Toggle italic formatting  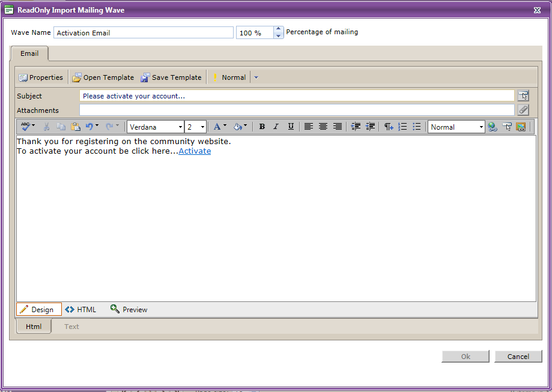click(276, 127)
